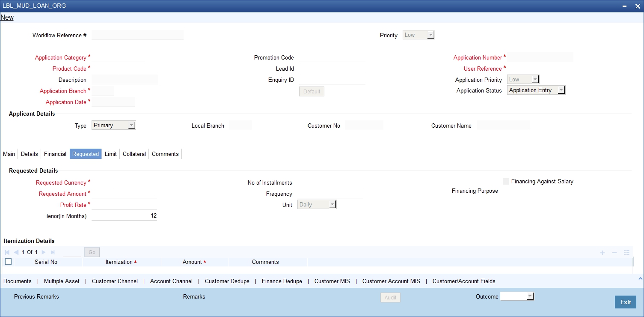Click the Financing Purpose field
Image resolution: width=644 pixels, height=317 pixels.
[x=534, y=197]
